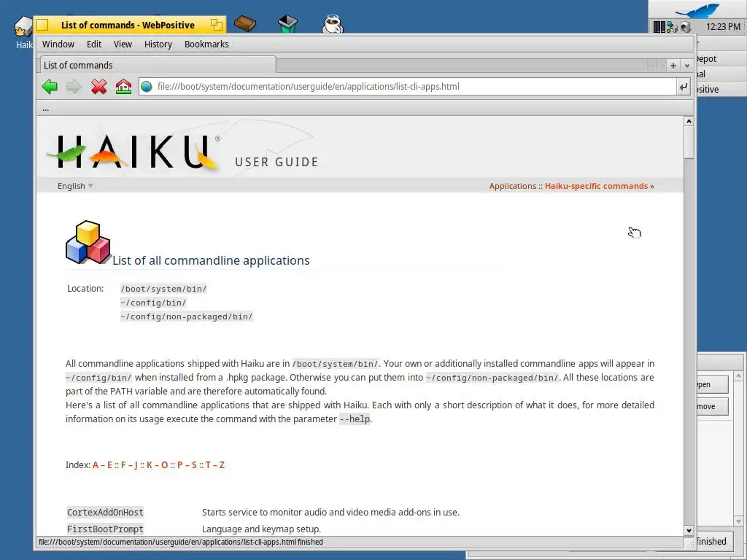Open the Deskbar leaf menu
747x560 pixels.
697,9
